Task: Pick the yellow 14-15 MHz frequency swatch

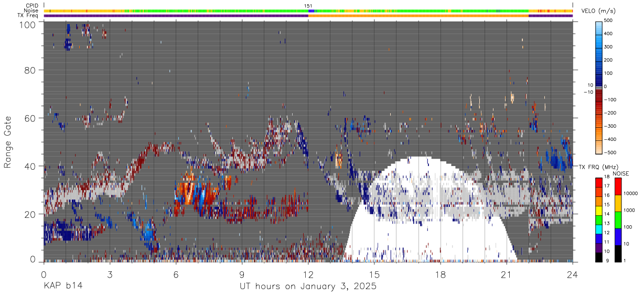Action: [598, 210]
